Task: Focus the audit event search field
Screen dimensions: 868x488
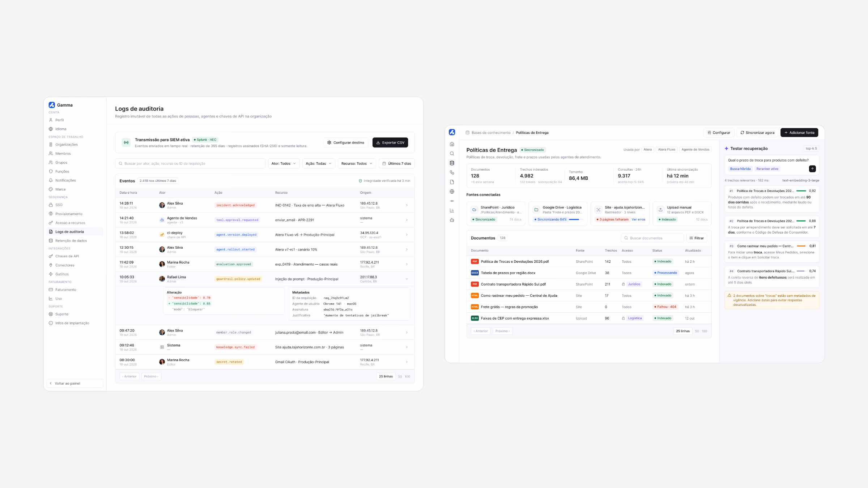Action: [190, 163]
